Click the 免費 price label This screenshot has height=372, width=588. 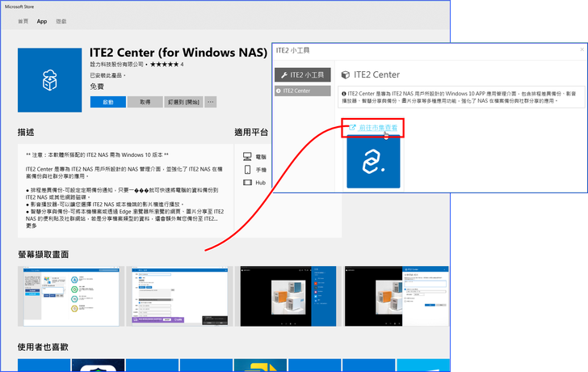point(97,87)
